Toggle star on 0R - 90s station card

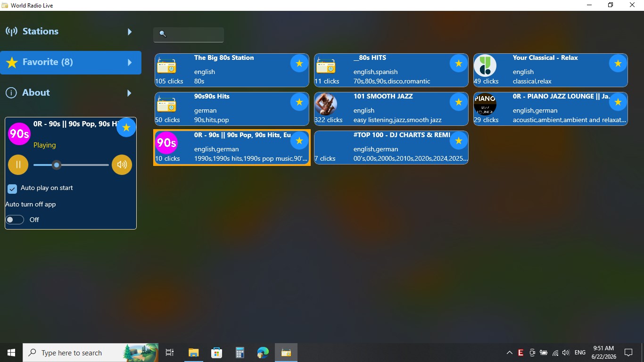(x=299, y=140)
